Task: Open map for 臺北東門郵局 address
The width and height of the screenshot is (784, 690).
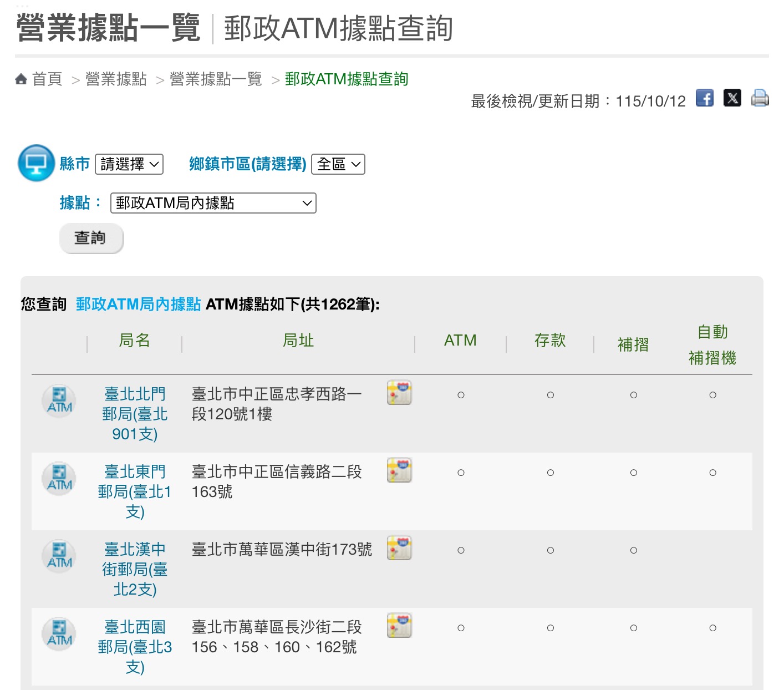Action: [x=399, y=470]
